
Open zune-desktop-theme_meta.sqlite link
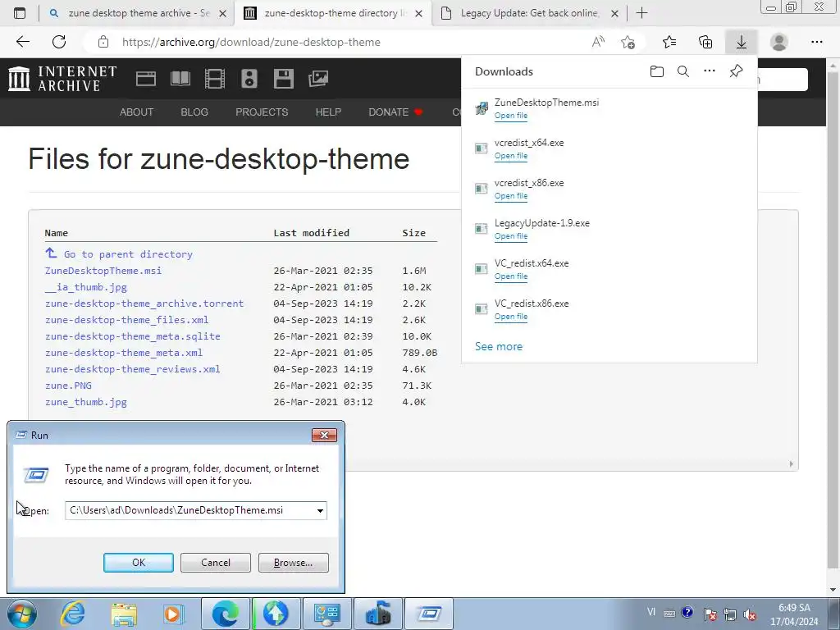pyautogui.click(x=132, y=336)
